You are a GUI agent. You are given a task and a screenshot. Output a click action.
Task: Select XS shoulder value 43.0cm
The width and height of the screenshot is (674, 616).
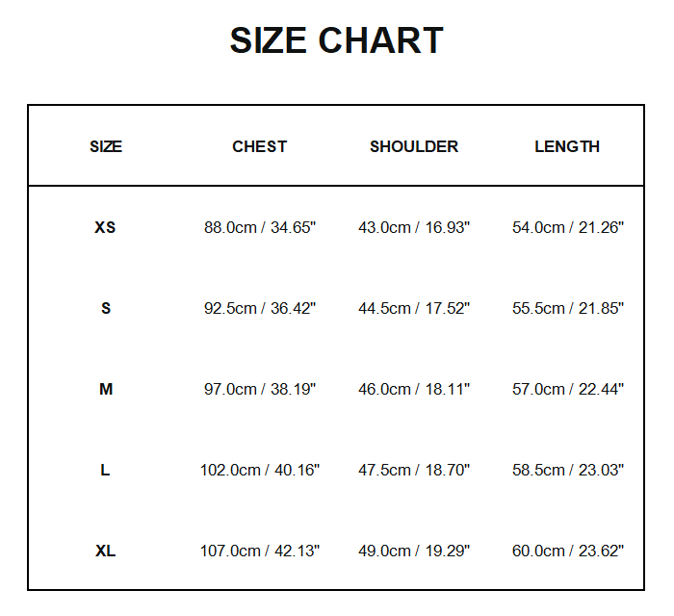tap(414, 228)
